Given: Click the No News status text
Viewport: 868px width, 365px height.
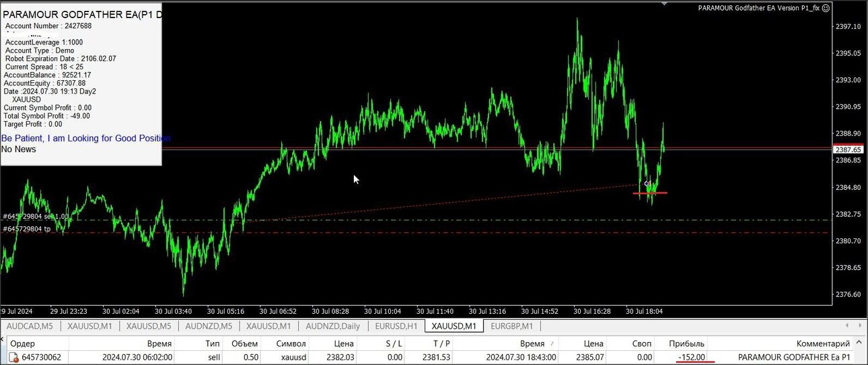Looking at the screenshot, I should click(19, 149).
